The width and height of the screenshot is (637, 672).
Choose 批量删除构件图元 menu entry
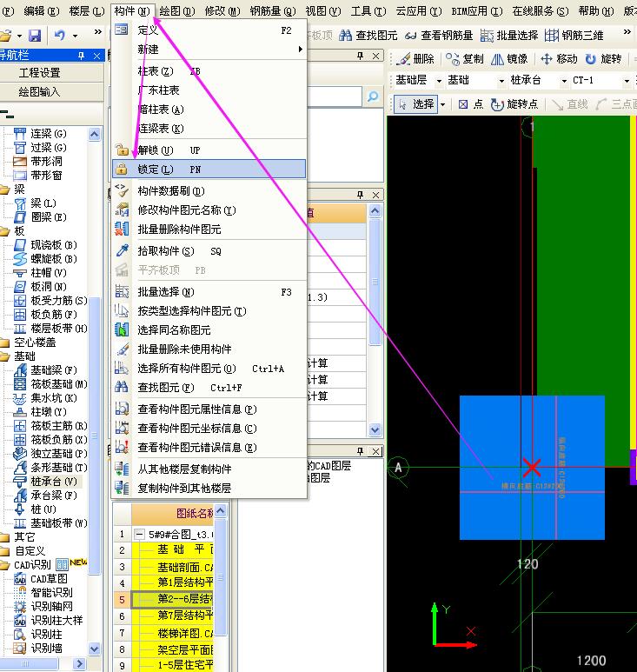(x=209, y=230)
